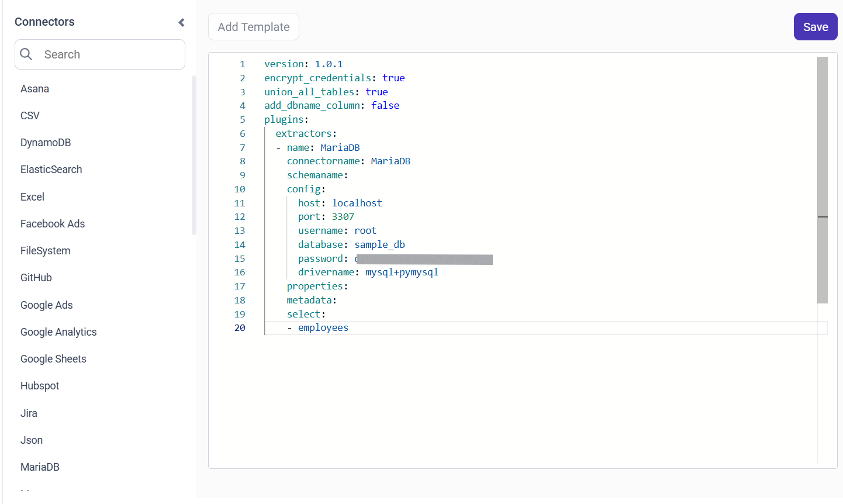Image resolution: width=843 pixels, height=504 pixels.
Task: Select the MariaDB connector
Action: [40, 467]
